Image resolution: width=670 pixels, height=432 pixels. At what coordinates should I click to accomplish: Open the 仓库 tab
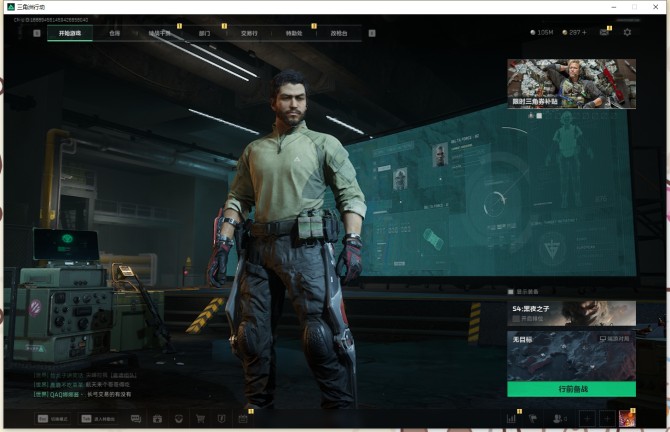click(115, 33)
